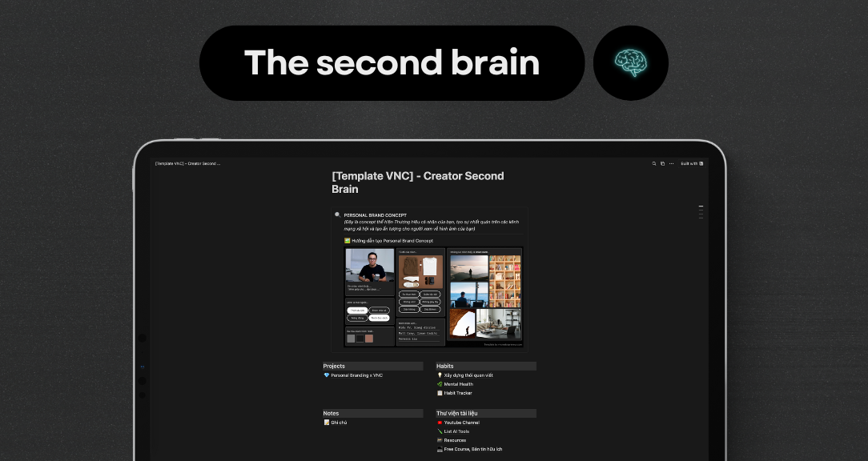Click the copper color swatch in the moodboard

tap(368, 339)
